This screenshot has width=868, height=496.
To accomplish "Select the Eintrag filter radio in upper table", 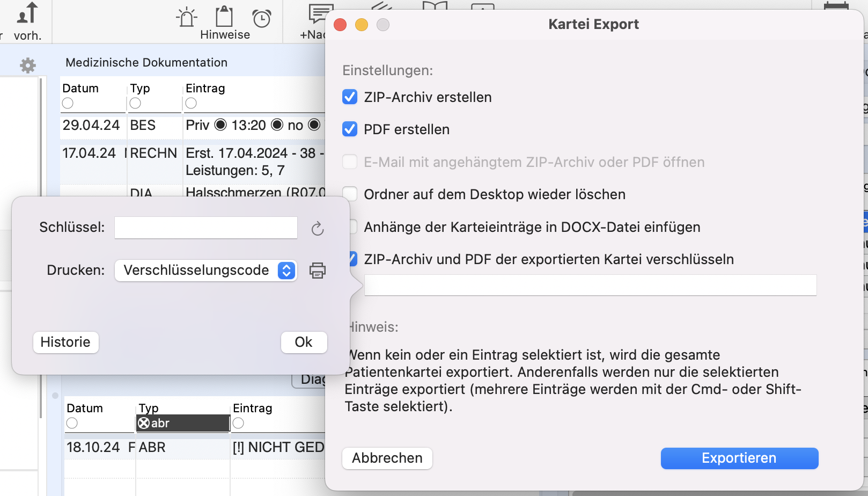I will pos(191,103).
